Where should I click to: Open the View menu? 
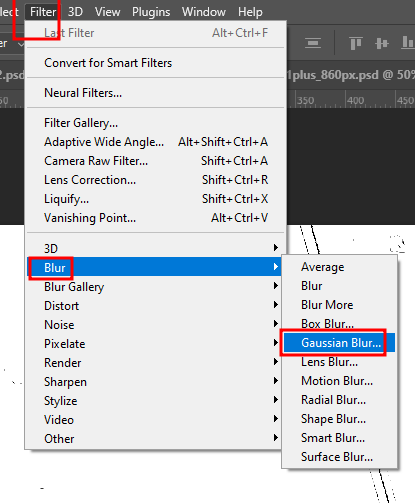click(x=107, y=12)
